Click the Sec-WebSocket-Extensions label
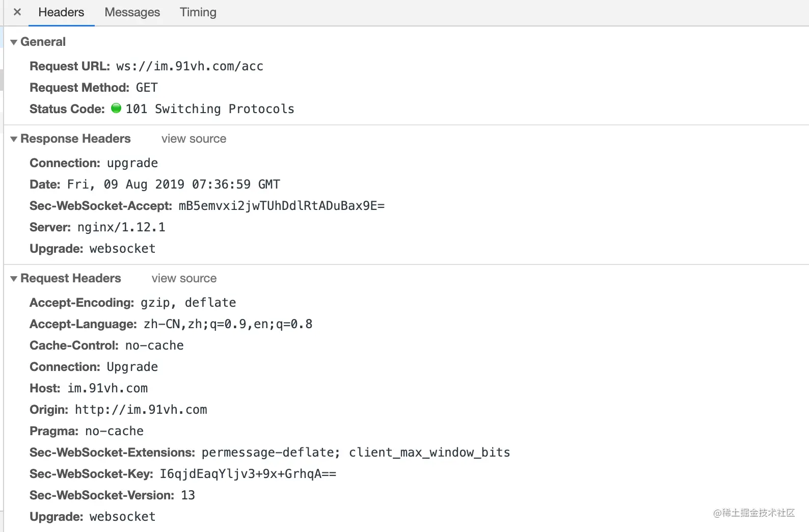Screen dimensions: 809x532 tap(112, 453)
